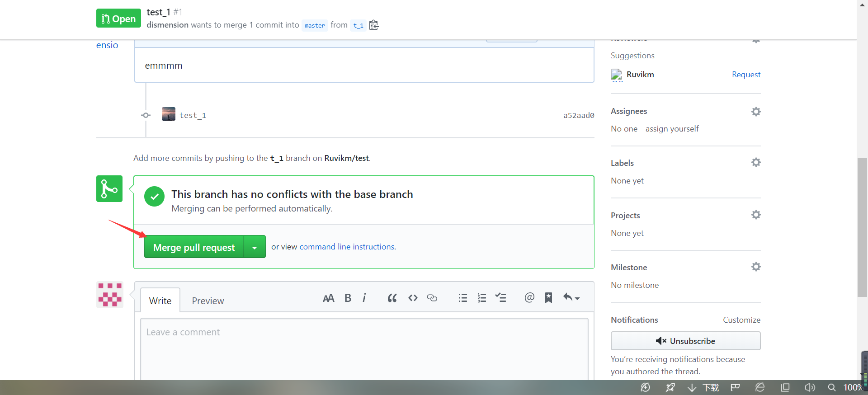Screen dimensions: 868x395
Task: Apply bold formatting in comment editor
Action: 348,298
